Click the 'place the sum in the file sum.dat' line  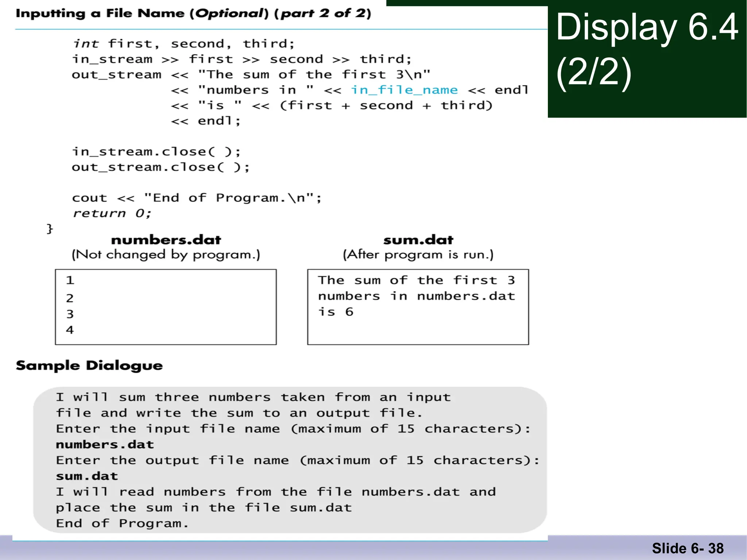click(x=204, y=508)
